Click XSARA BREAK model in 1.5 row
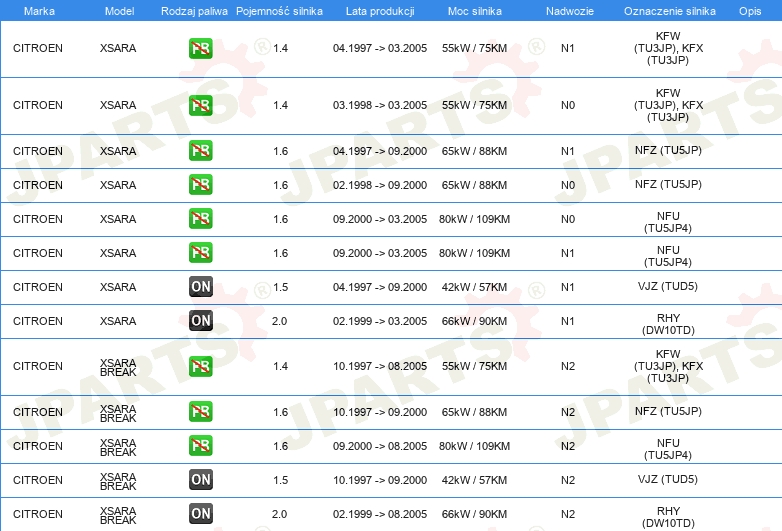Image resolution: width=782 pixels, height=531 pixels. coord(118,482)
